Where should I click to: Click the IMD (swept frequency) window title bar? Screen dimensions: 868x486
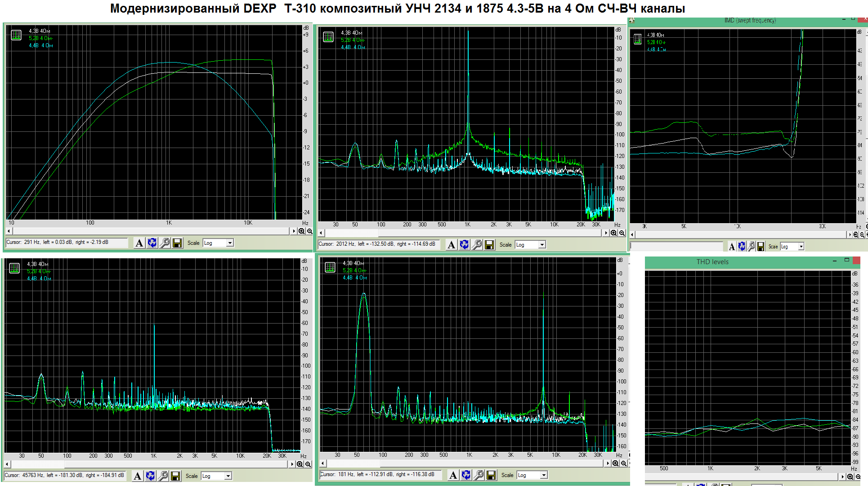pos(750,20)
